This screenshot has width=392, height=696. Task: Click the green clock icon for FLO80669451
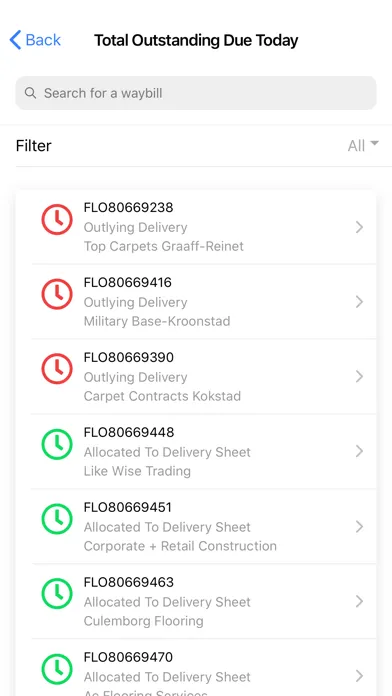[57, 519]
